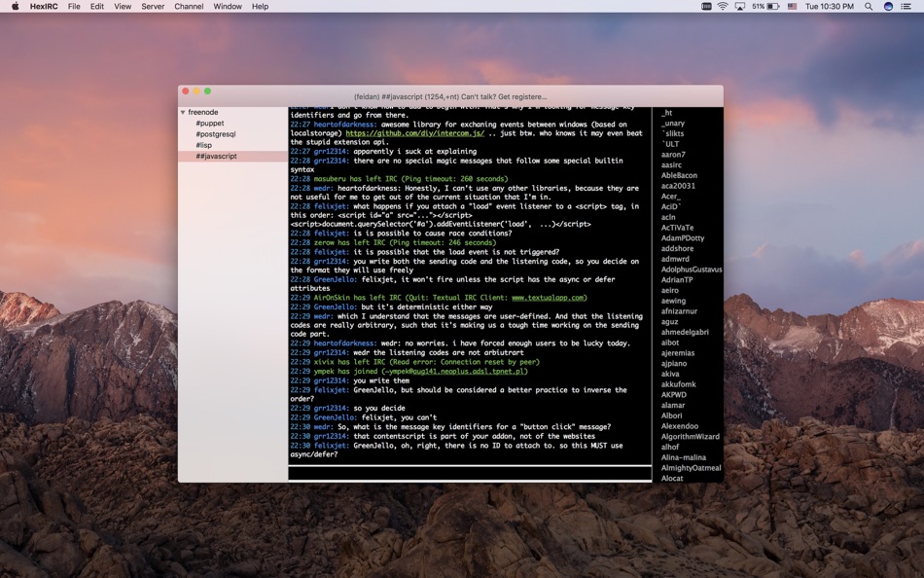Open the Siri icon in menu bar
The image size is (924, 578).
click(x=888, y=7)
